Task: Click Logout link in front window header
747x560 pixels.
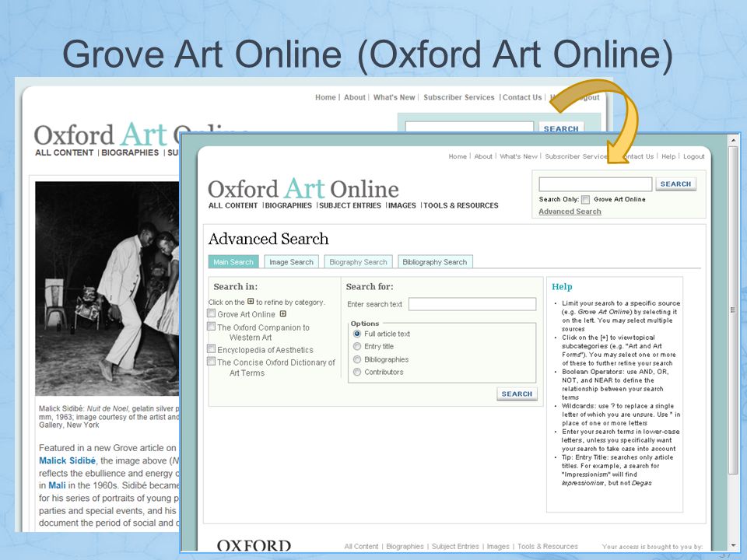Action: pos(693,156)
